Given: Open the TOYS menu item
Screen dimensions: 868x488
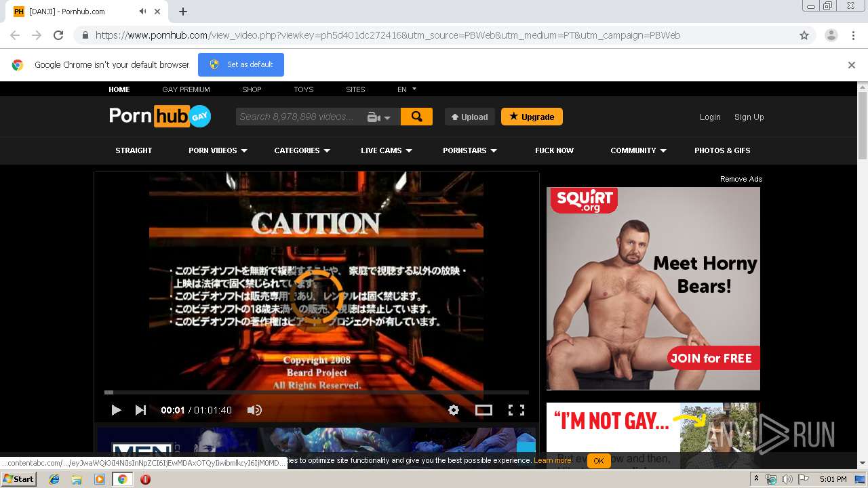Looking at the screenshot, I should tap(303, 89).
